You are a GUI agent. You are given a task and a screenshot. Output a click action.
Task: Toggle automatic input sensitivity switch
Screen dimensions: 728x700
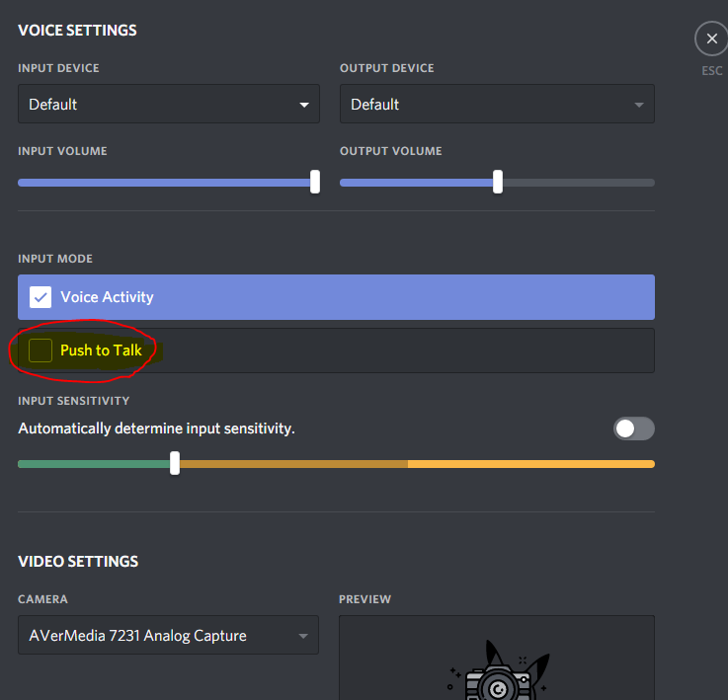point(634,428)
